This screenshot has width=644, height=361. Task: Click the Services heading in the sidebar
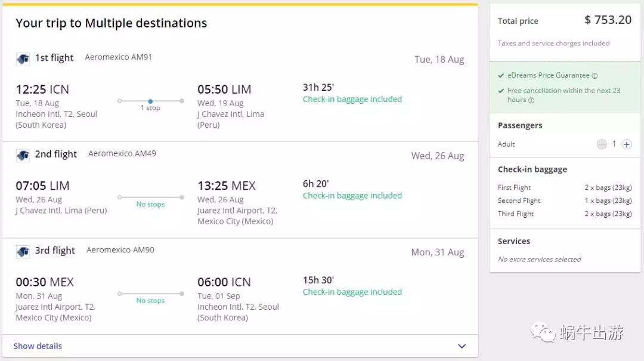click(514, 241)
